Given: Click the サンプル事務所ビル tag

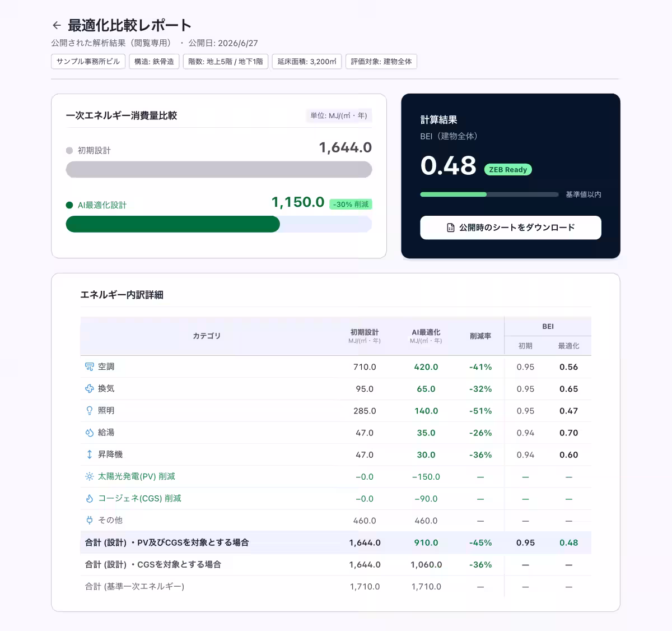Looking at the screenshot, I should coord(88,62).
